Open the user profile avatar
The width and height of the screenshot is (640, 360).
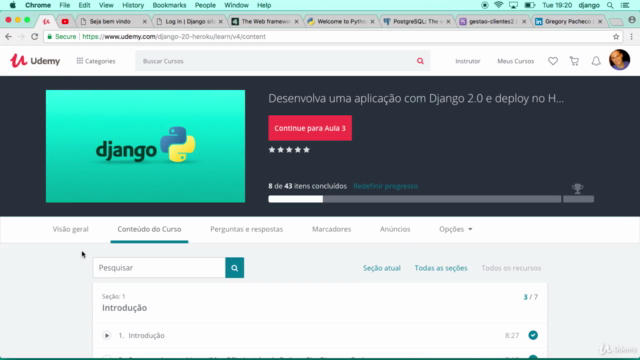[619, 60]
